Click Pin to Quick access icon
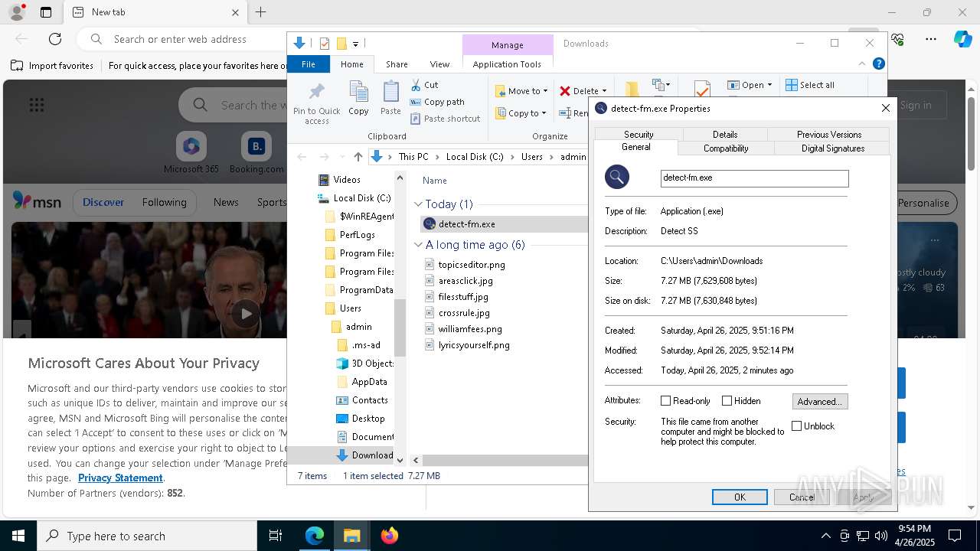 click(316, 93)
